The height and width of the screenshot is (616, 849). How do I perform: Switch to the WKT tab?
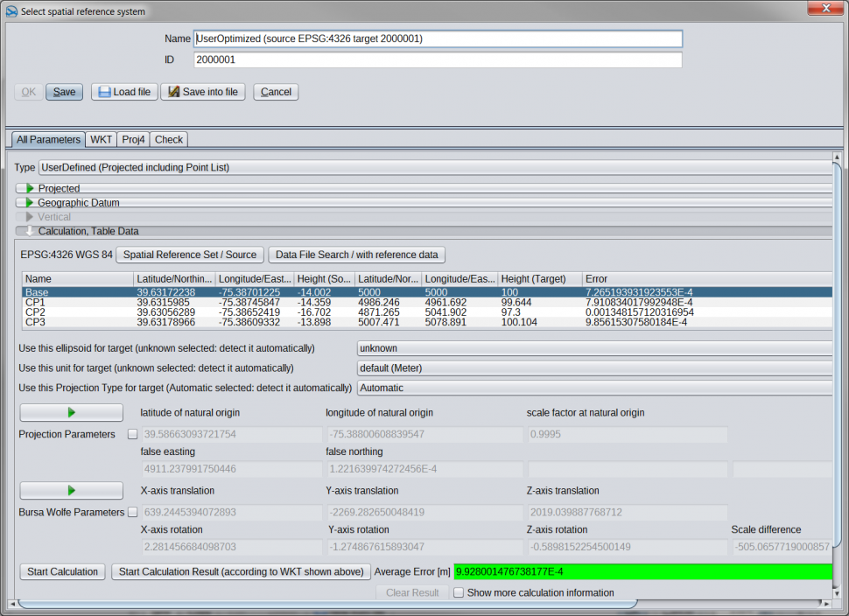[x=101, y=139]
